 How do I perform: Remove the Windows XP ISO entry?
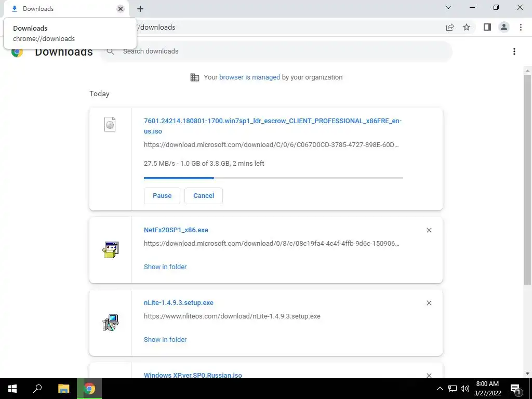pyautogui.click(x=429, y=375)
